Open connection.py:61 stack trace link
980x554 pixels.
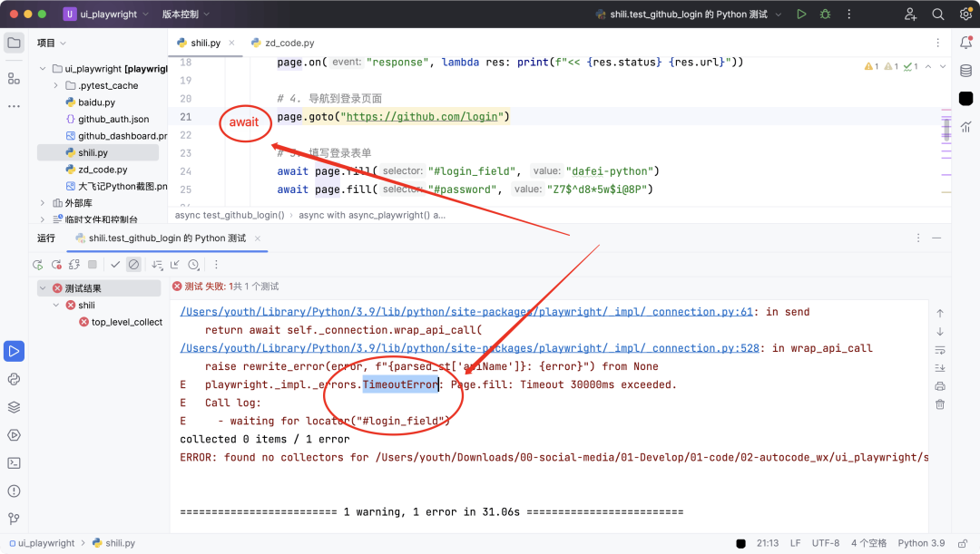466,312
